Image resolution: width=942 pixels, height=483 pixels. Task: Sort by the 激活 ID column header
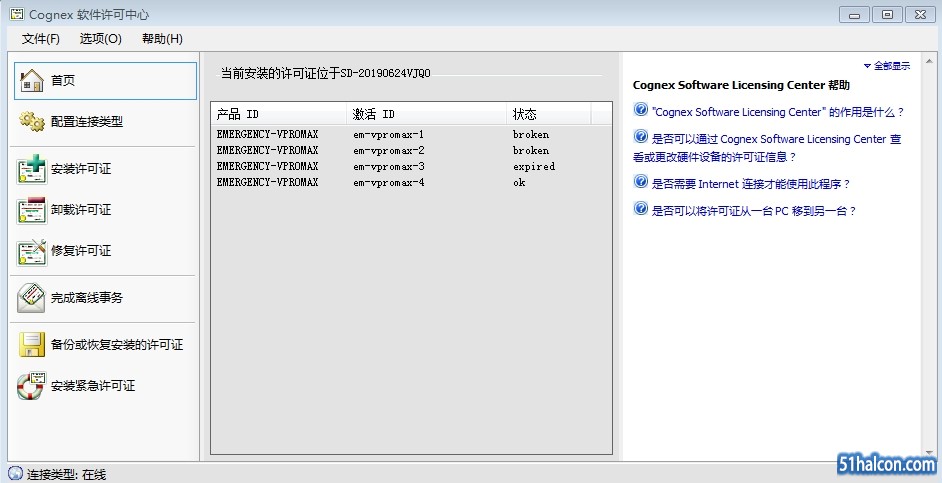(427, 114)
